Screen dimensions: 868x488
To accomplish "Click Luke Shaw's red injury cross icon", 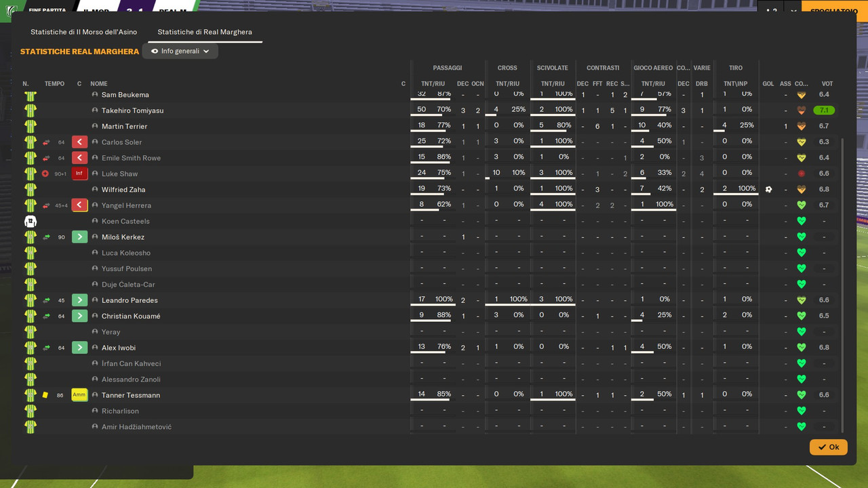I will (45, 174).
